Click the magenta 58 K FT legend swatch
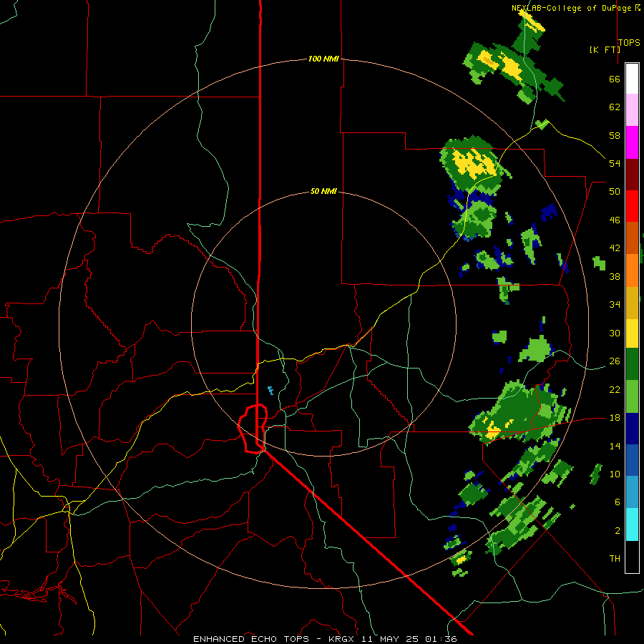 632,142
